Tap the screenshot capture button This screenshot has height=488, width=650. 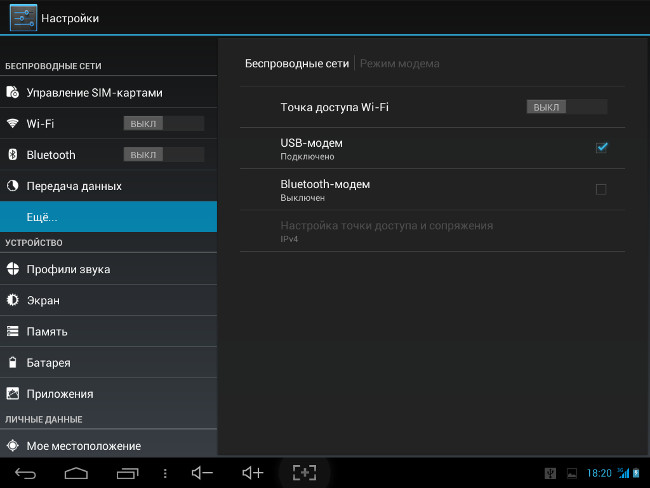point(304,473)
